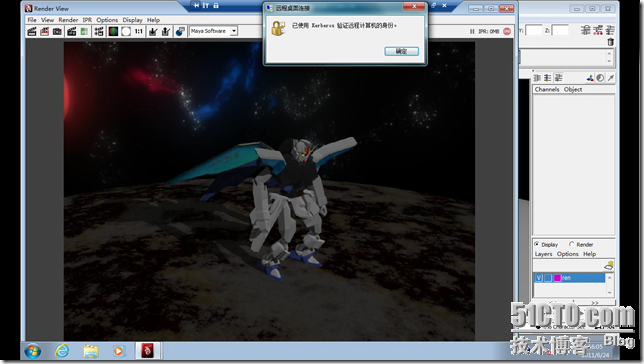The height and width of the screenshot is (364, 644).
Task: Select the Render layer radio button
Action: [x=571, y=244]
